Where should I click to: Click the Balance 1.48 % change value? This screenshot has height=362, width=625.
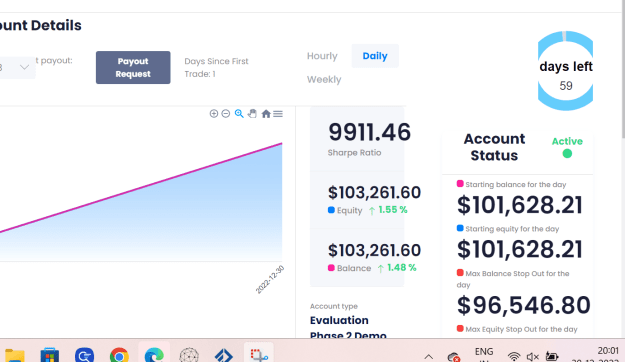[x=402, y=268]
